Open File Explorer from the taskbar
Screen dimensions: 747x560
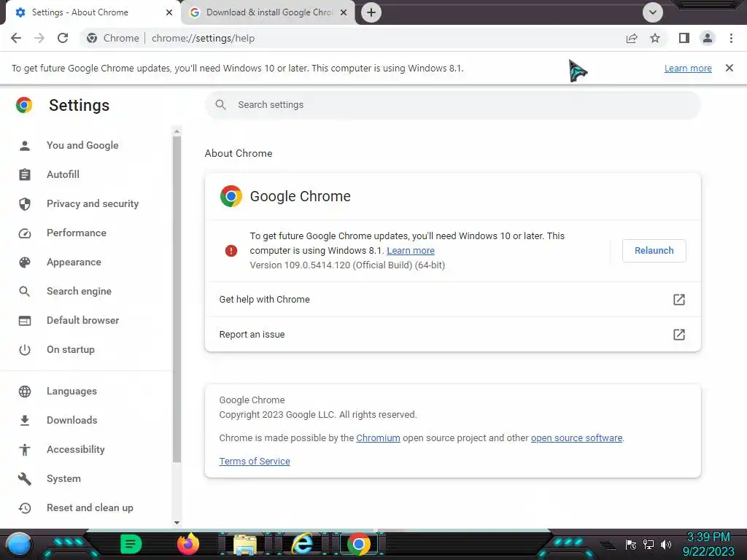click(245, 545)
